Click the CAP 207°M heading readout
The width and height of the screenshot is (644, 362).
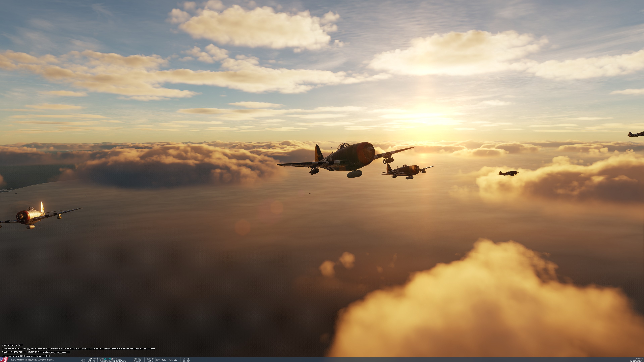pyautogui.click(x=110, y=359)
